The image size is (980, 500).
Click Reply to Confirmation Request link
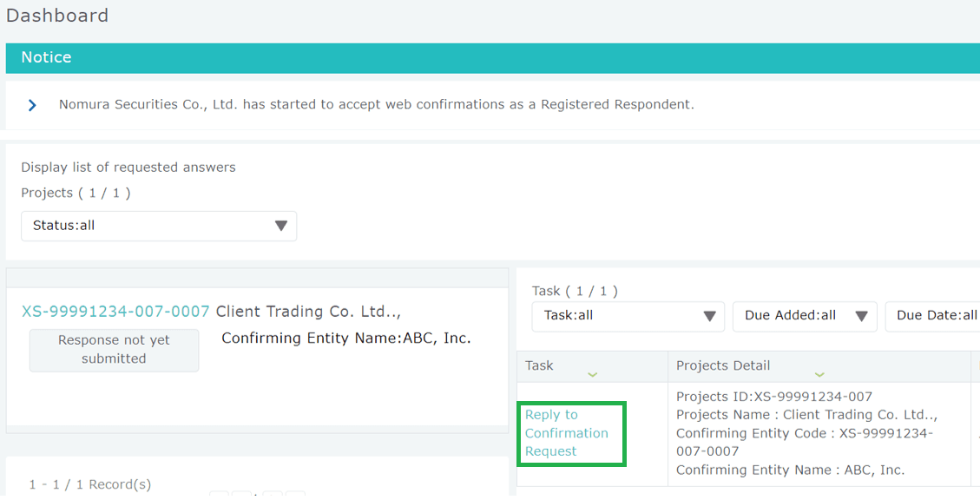566,433
